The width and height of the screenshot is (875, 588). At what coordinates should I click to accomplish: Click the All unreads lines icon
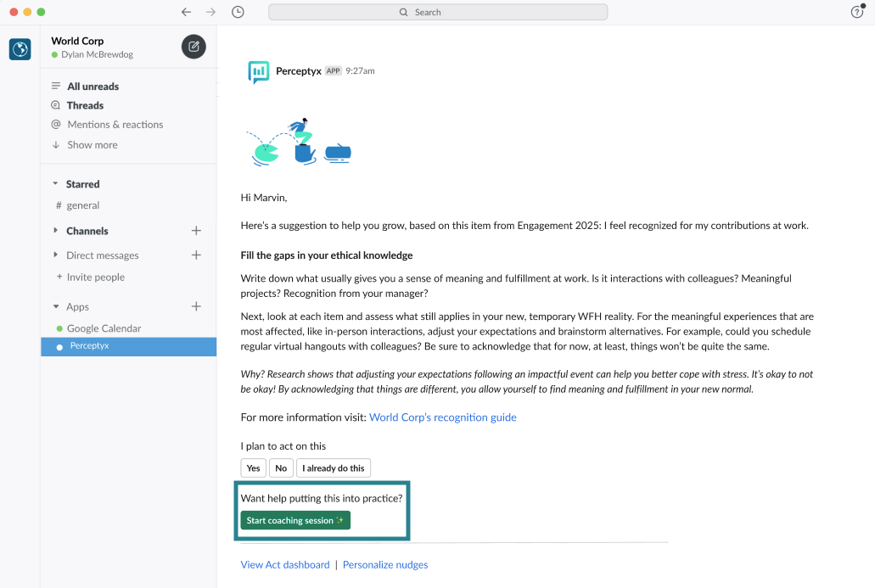(56, 86)
